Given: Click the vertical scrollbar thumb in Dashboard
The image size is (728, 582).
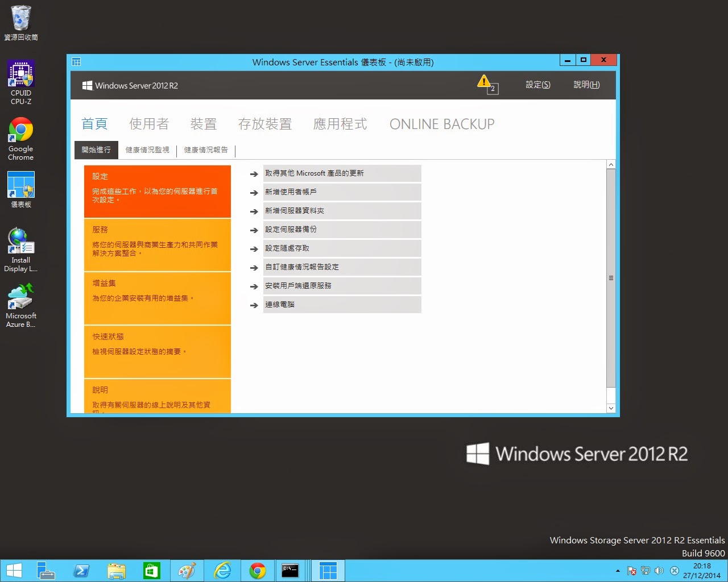Looking at the screenshot, I should (x=611, y=278).
